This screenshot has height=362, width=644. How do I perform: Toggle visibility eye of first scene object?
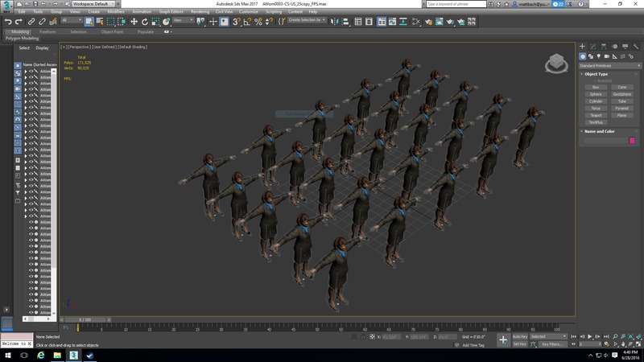tap(31, 71)
